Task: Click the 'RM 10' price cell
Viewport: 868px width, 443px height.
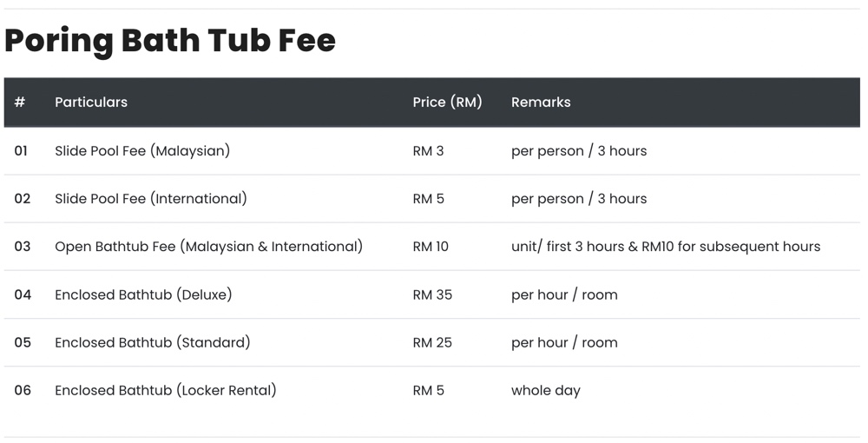Action: tap(431, 247)
